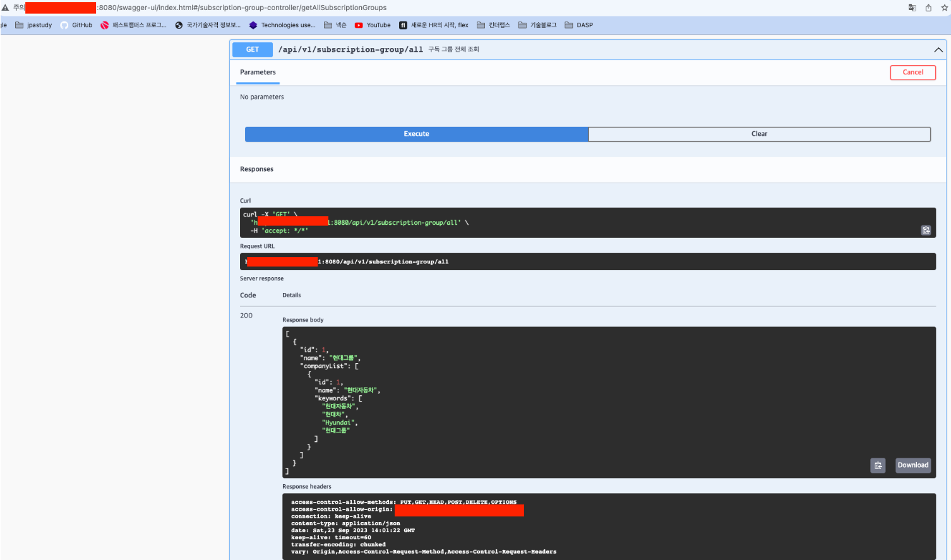Click the Request URL label
951x560 pixels.
tap(258, 246)
